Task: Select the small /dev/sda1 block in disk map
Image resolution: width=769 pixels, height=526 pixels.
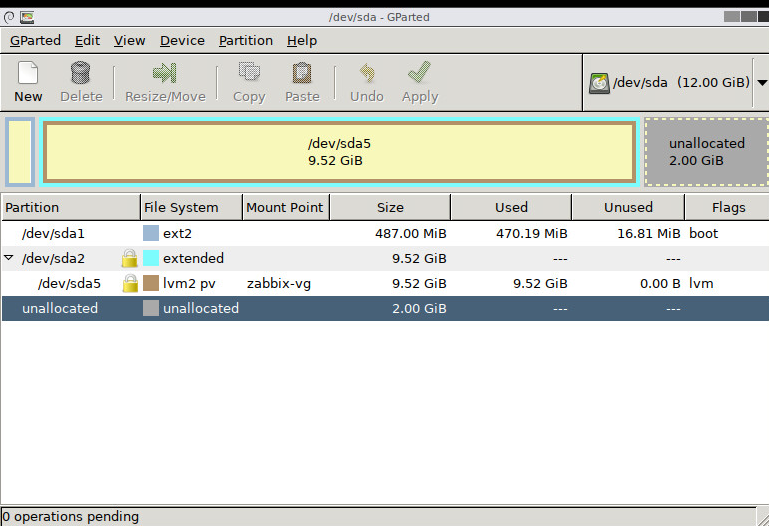Action: [20, 152]
